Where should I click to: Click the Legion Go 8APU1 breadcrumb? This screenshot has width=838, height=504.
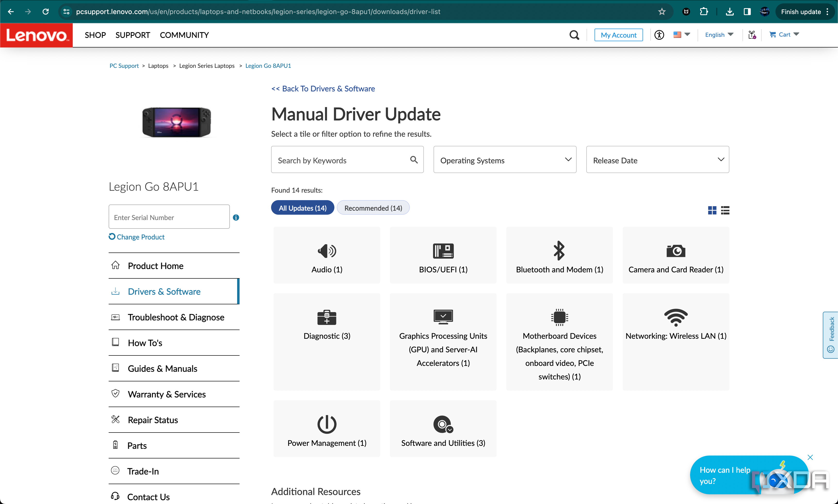(268, 66)
